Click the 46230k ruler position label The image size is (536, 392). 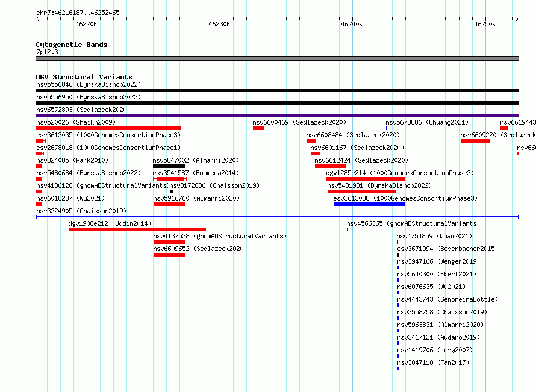(219, 24)
